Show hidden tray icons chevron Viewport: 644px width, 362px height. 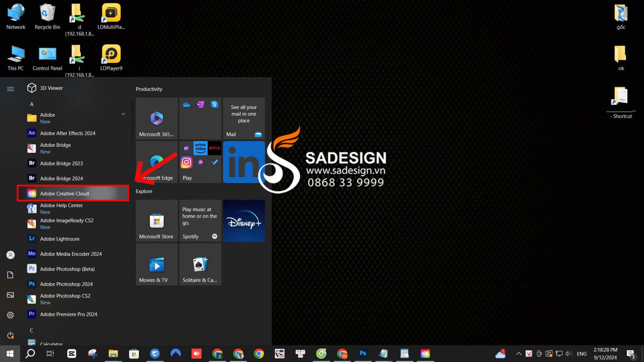pos(519,354)
